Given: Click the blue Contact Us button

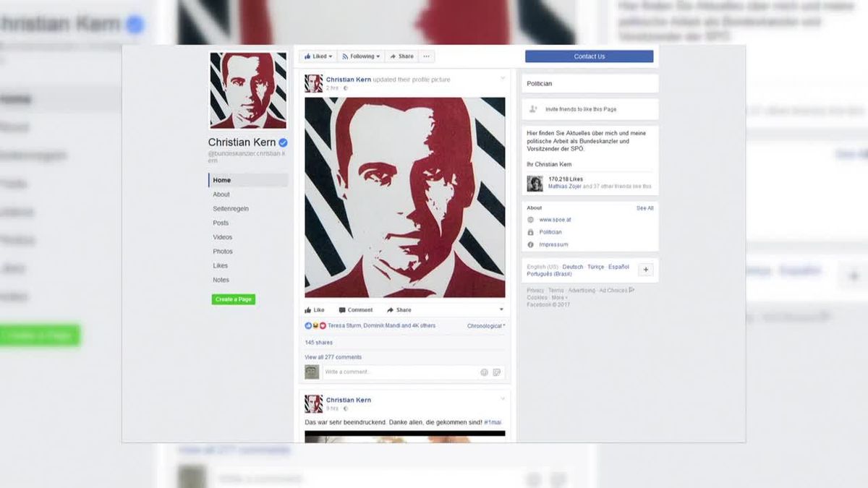Looking at the screenshot, I should [x=589, y=56].
